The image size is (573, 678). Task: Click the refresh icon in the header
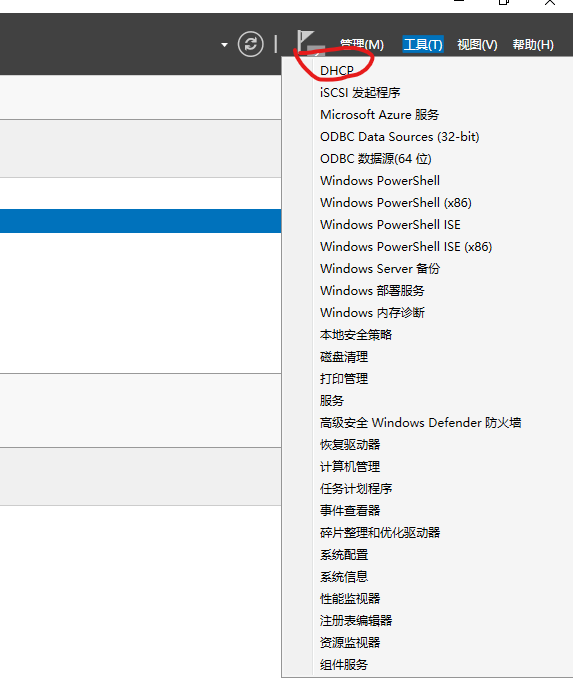click(250, 44)
